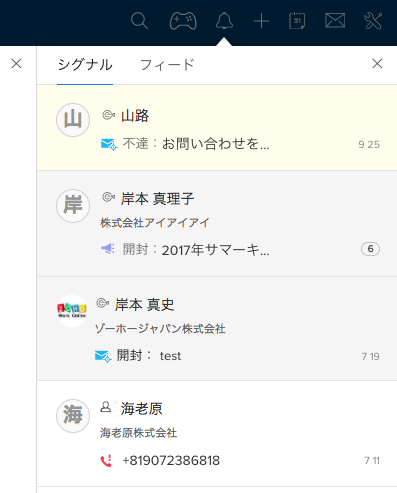
Task: Click the campaign megaphone icon
Action: pyautogui.click(x=108, y=249)
